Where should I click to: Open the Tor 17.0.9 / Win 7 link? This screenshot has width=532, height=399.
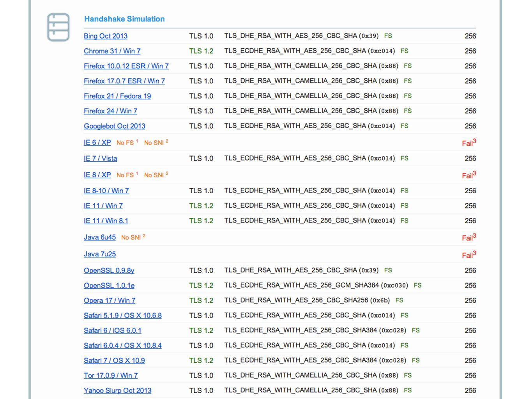click(111, 376)
